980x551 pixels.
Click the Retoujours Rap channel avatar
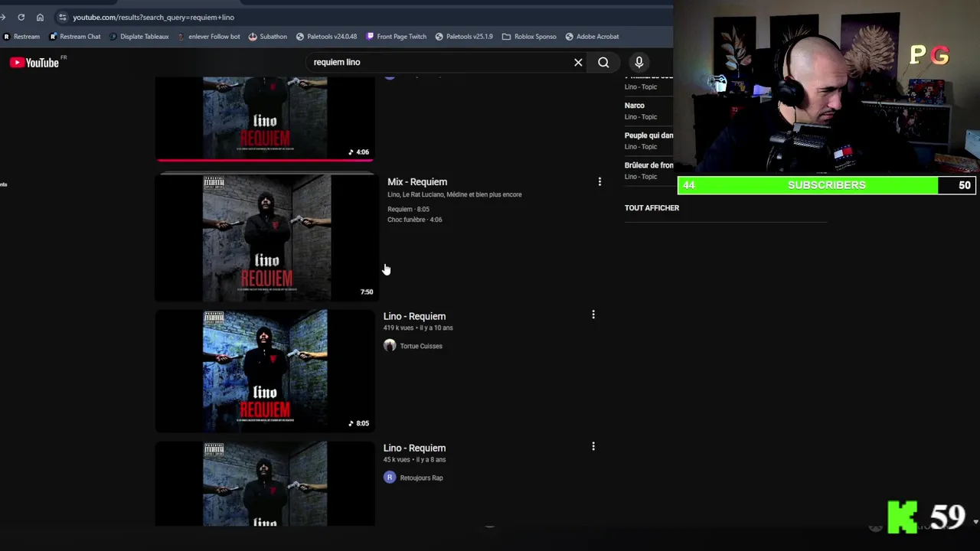tap(390, 478)
